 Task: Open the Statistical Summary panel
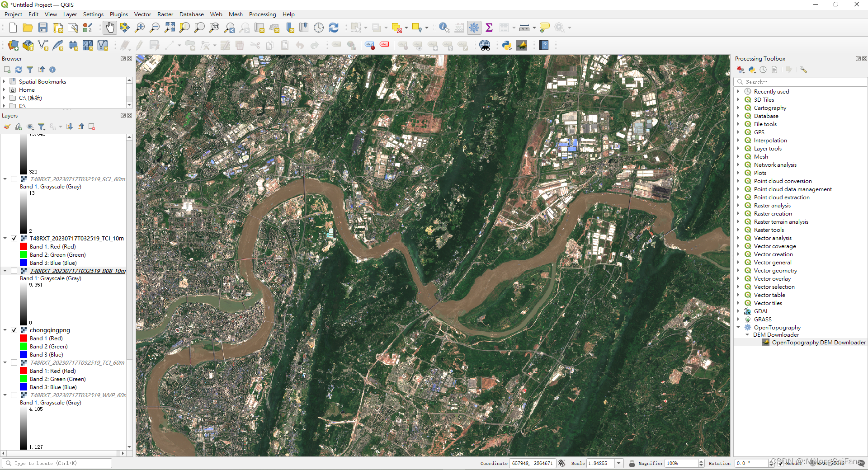[489, 28]
